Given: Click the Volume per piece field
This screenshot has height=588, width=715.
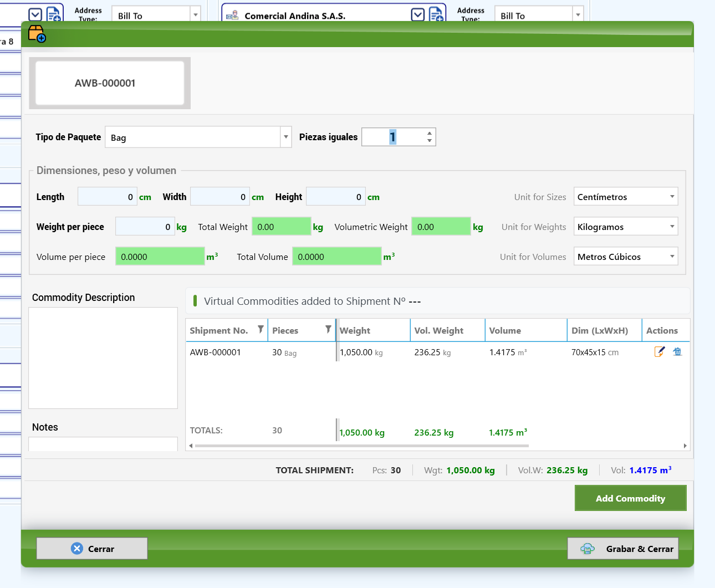Looking at the screenshot, I should [x=160, y=257].
